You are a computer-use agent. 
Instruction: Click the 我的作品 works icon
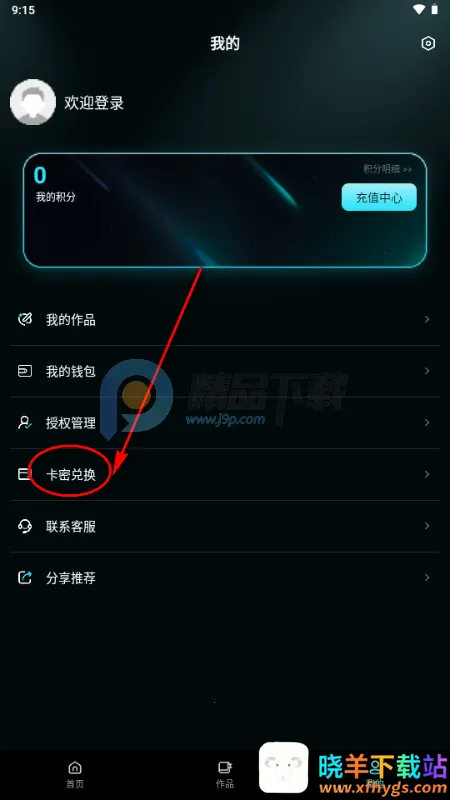point(25,320)
